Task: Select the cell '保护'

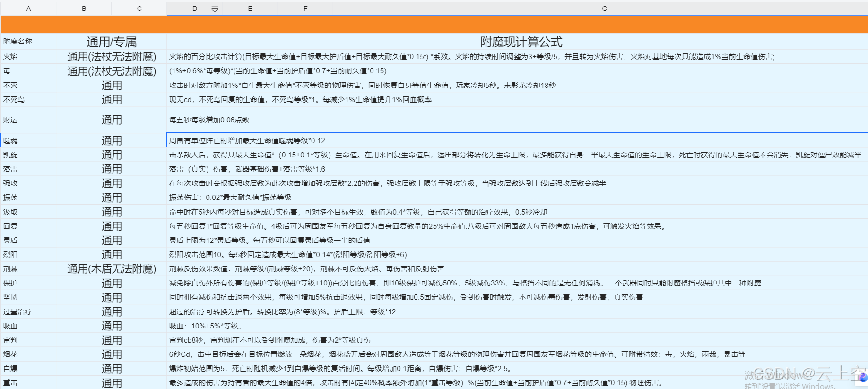Action: 28,283
